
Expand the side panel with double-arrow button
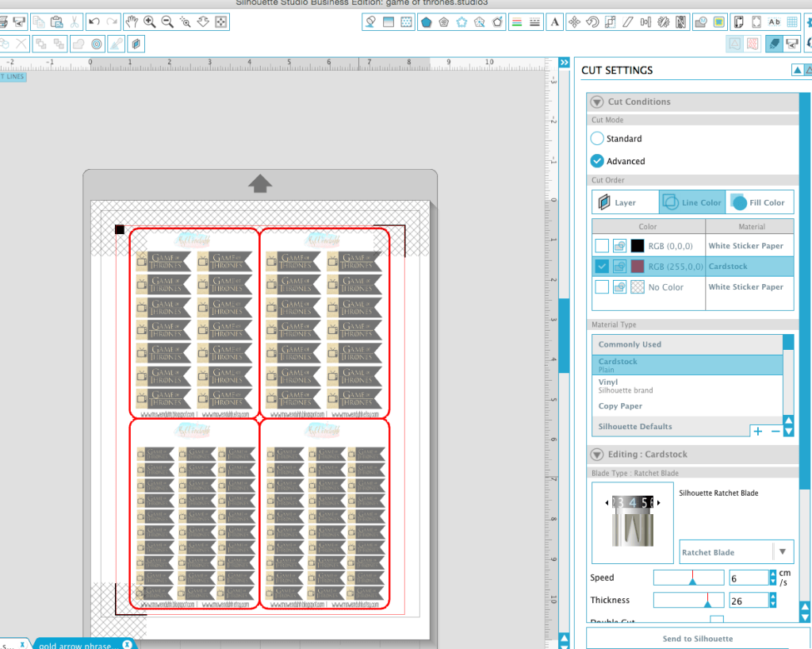564,63
